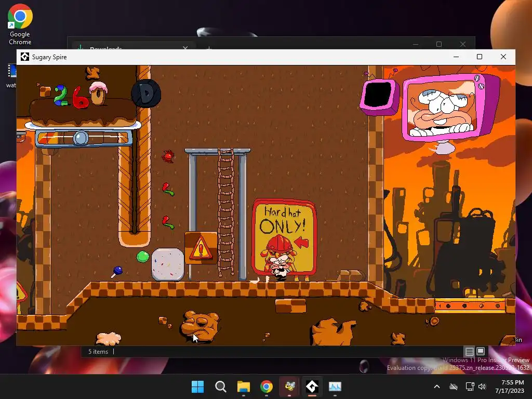Click the cloud sync tray icon
This screenshot has height=399, width=532.
[x=454, y=387]
